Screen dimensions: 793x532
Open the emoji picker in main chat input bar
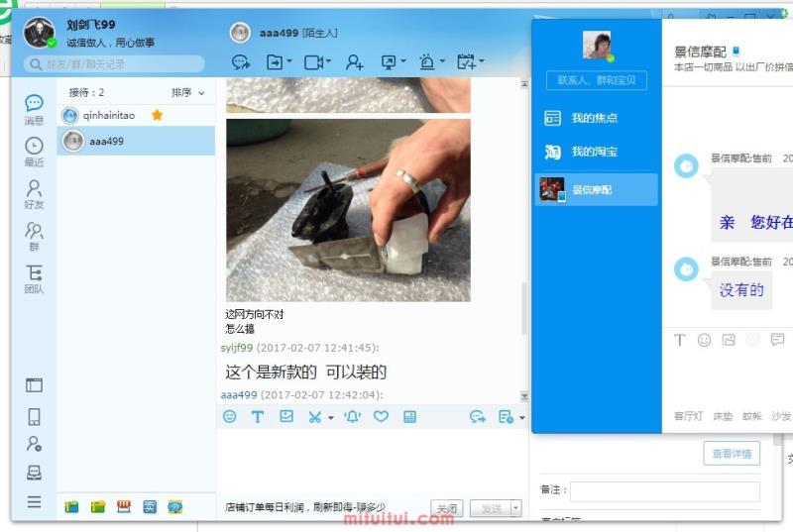point(230,416)
